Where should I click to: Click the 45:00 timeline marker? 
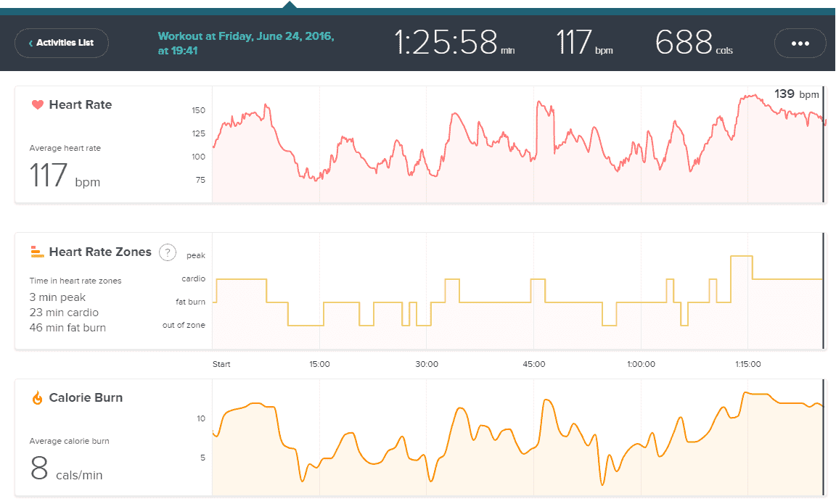[533, 364]
